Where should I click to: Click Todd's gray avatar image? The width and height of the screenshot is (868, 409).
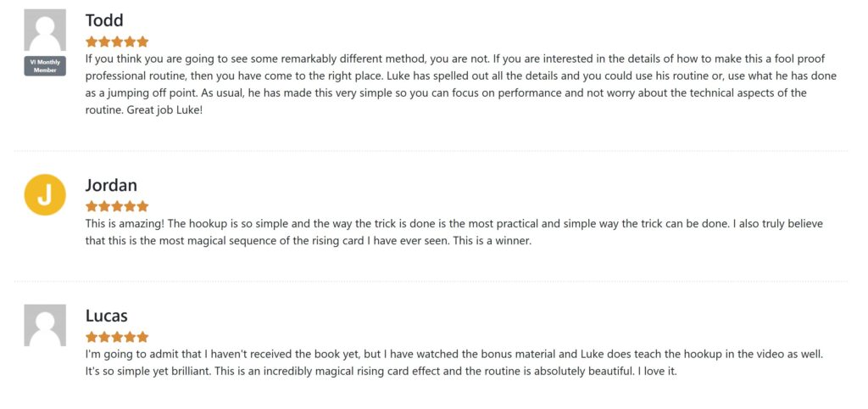pos(45,30)
